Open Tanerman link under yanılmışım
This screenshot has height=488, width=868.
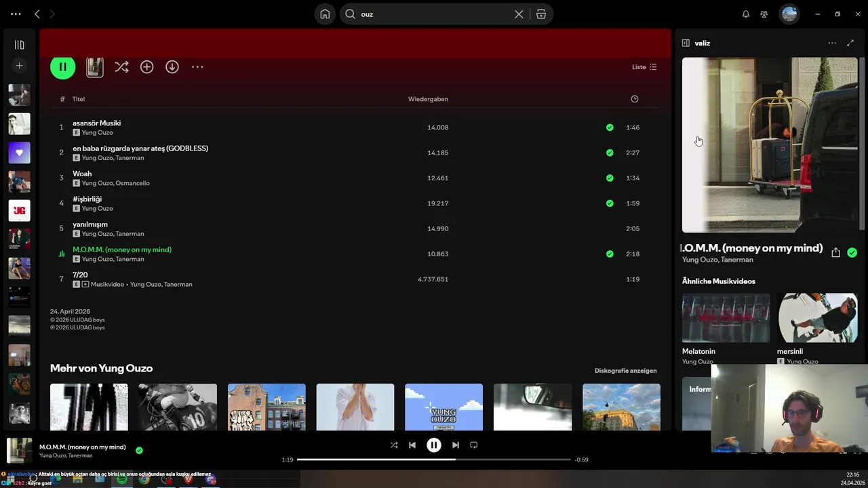(130, 234)
